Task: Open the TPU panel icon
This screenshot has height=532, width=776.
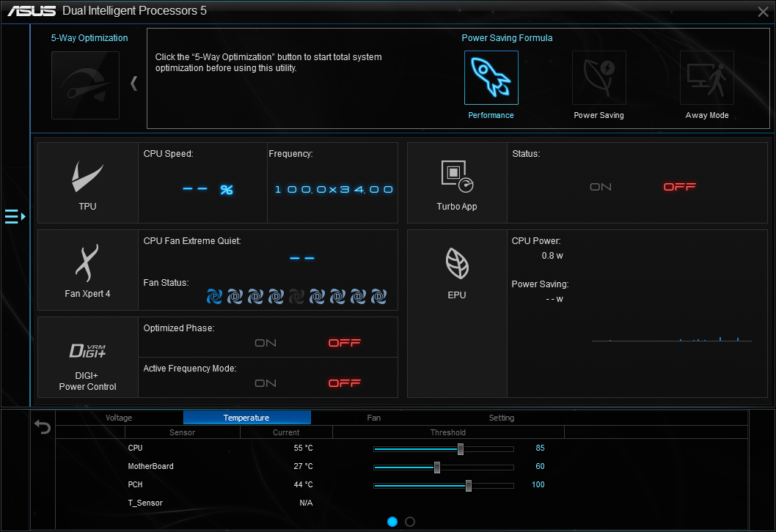Action: (x=87, y=177)
